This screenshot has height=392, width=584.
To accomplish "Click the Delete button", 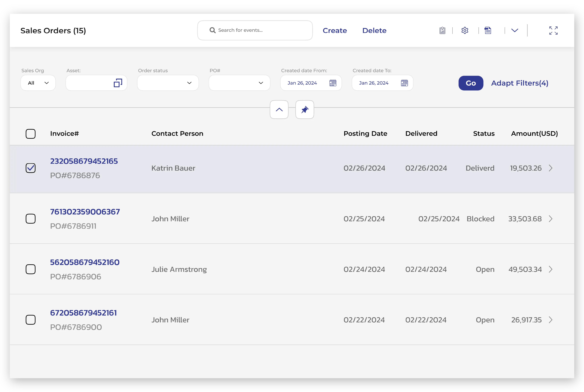I will pos(374,30).
